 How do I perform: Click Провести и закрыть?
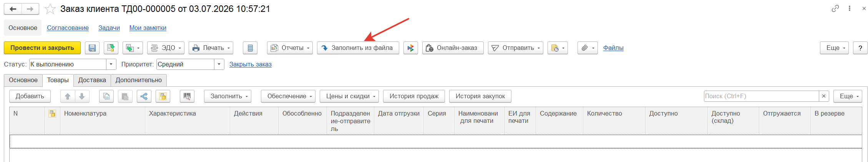(x=42, y=48)
